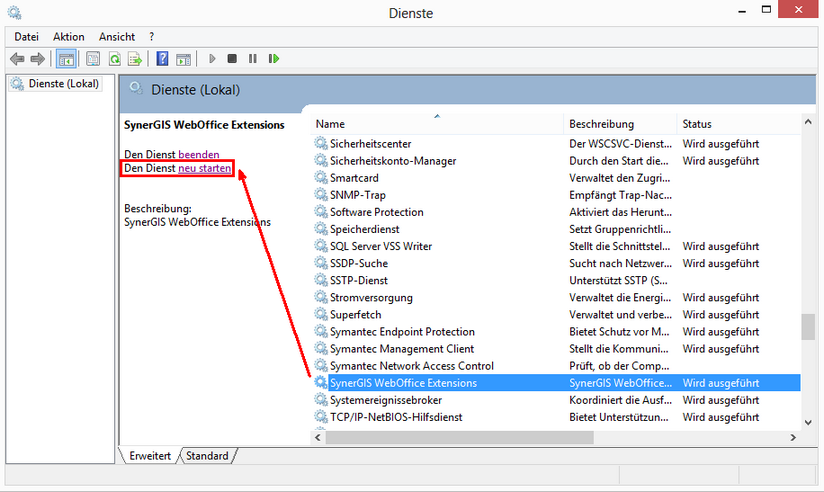The width and height of the screenshot is (824, 492).
Task: Click the Start service play icon
Action: click(212, 58)
